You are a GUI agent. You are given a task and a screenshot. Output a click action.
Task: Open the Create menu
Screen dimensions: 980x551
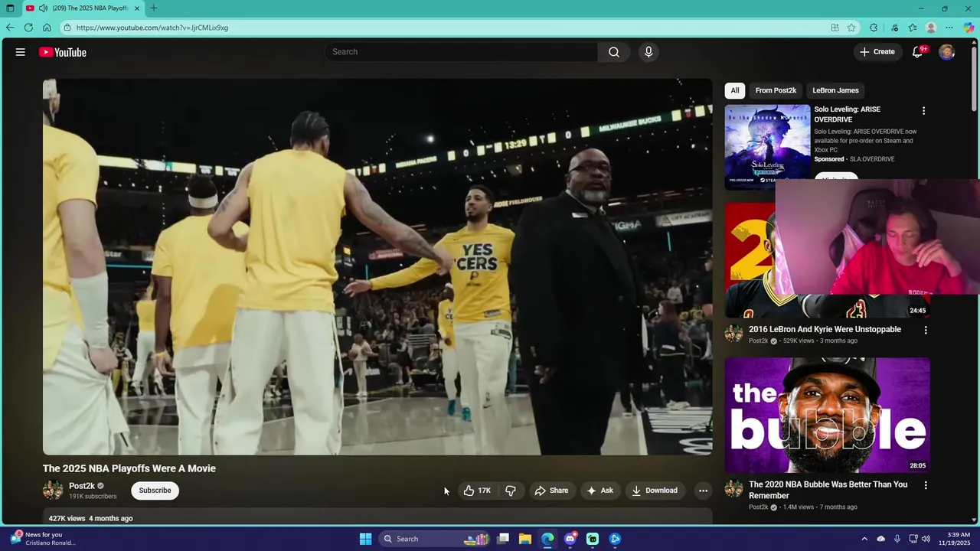click(x=877, y=52)
